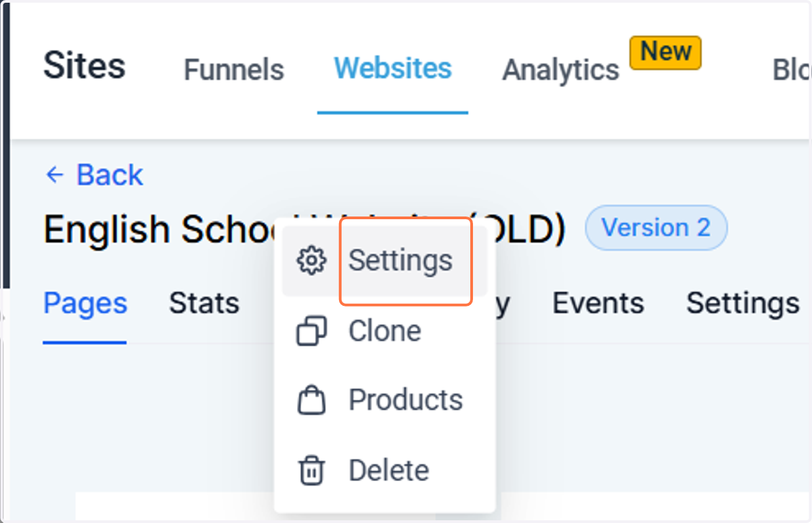Click the English School website title
Image resolution: width=812 pixels, height=523 pixels.
pyautogui.click(x=304, y=229)
